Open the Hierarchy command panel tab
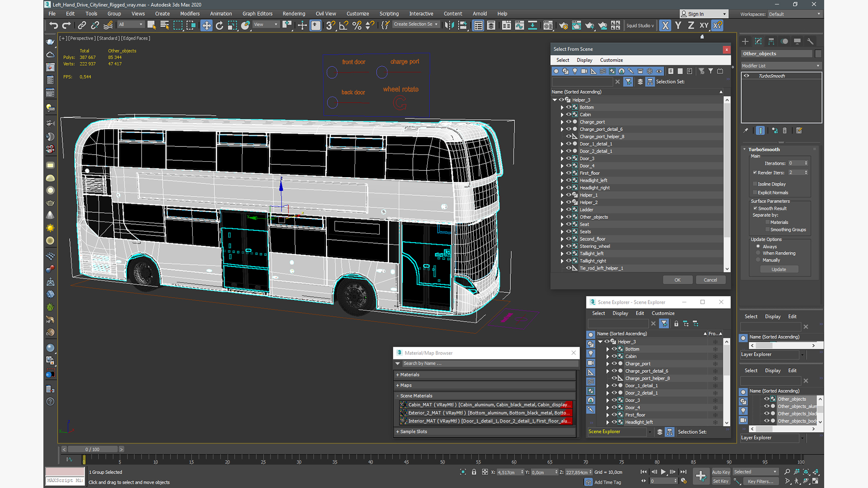This screenshot has width=868, height=488. point(771,41)
